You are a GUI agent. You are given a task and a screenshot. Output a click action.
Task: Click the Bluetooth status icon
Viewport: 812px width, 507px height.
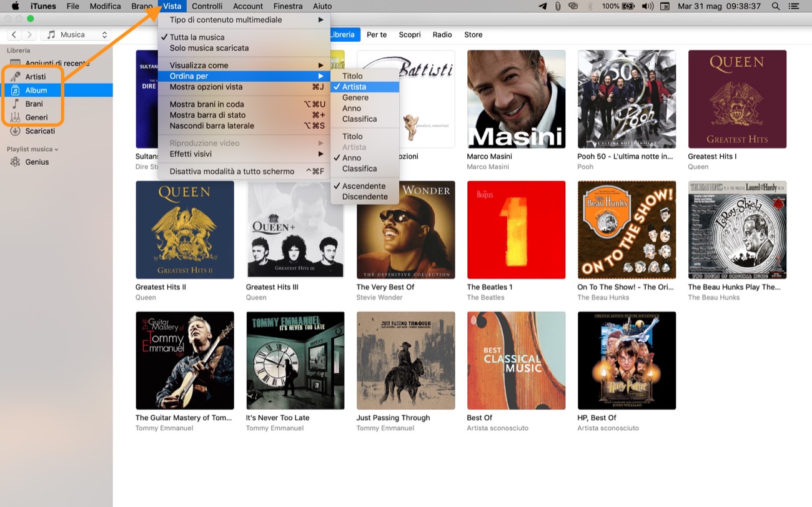[x=590, y=6]
